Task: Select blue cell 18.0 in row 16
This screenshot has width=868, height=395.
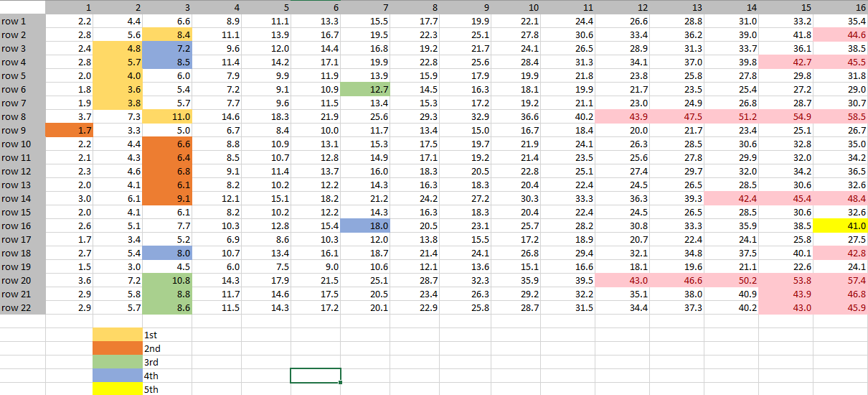Action: click(365, 226)
